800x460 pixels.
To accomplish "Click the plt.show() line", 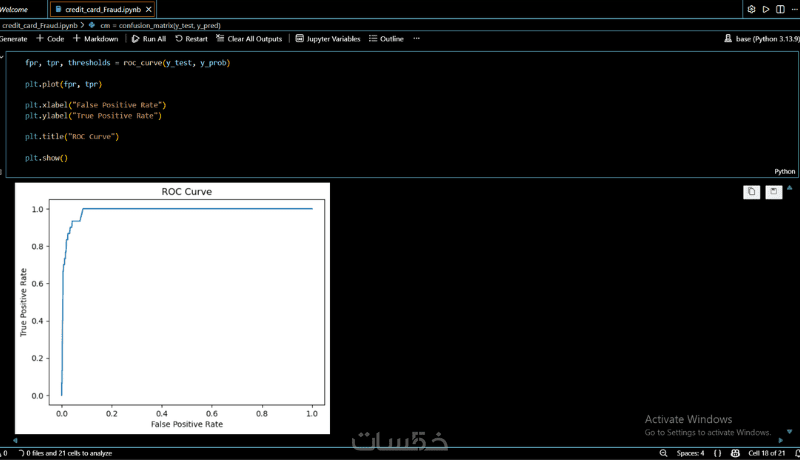I will (x=46, y=158).
